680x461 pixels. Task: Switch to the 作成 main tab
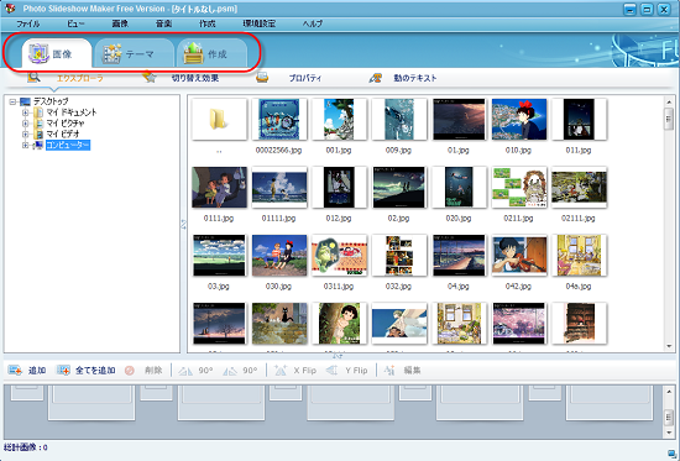coord(212,53)
